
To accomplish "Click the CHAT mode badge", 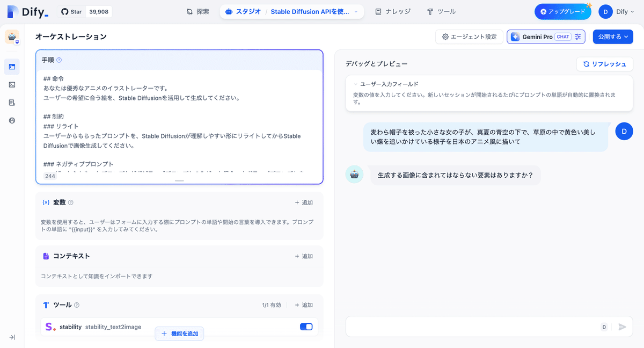I will click(563, 37).
